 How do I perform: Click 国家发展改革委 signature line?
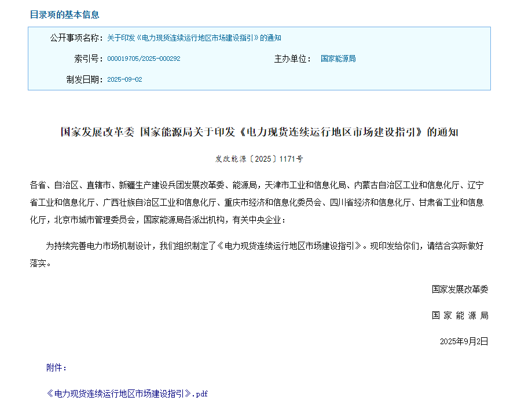tap(460, 289)
